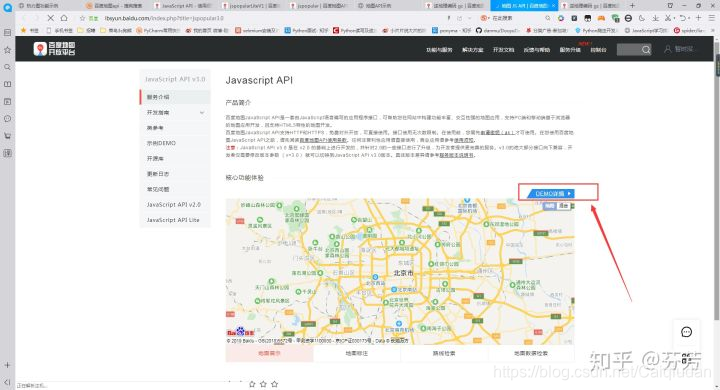Bookmark this page with the address-bar star
This screenshot has height=390, width=720.
[x=83, y=18]
